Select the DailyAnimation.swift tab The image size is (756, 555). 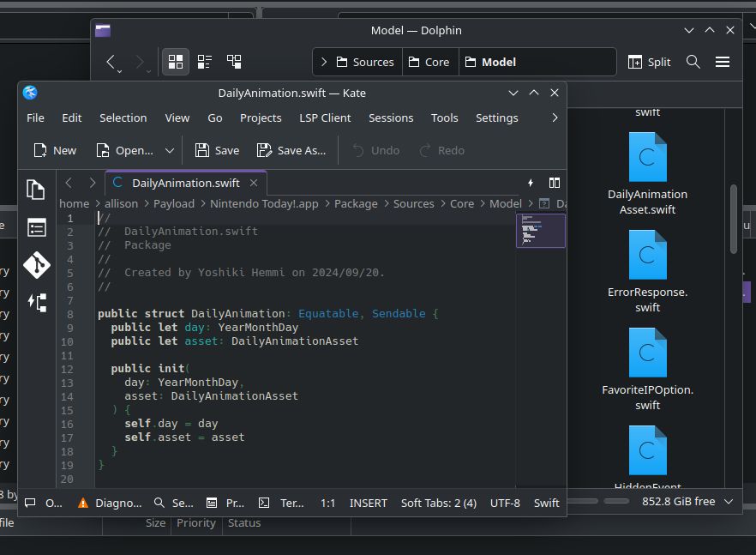click(x=186, y=184)
